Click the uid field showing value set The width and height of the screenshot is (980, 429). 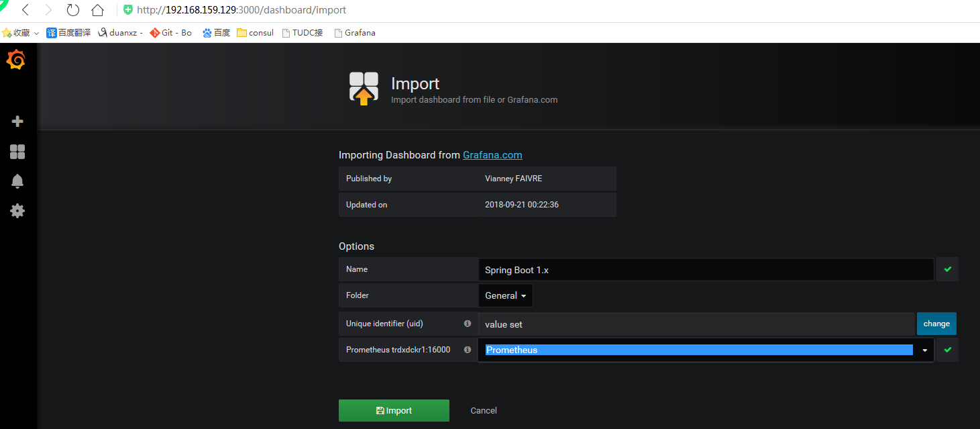tap(696, 324)
